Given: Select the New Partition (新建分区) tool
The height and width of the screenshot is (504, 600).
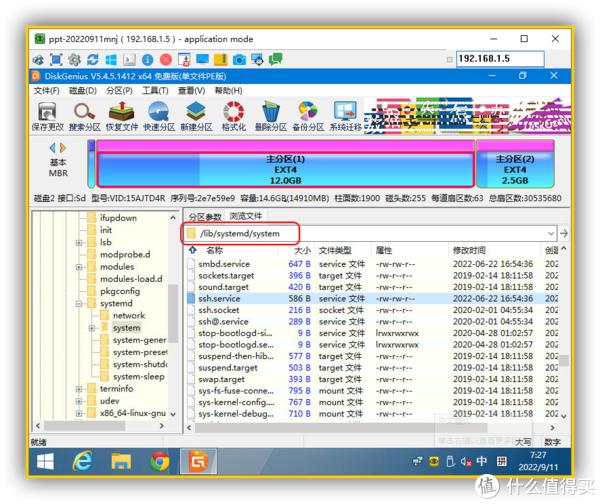Looking at the screenshot, I should click(x=196, y=116).
